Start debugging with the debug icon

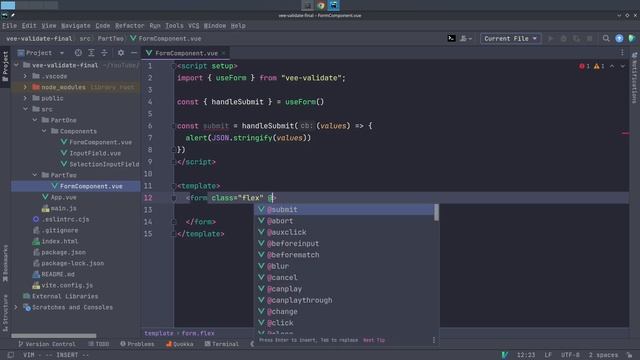coord(563,38)
